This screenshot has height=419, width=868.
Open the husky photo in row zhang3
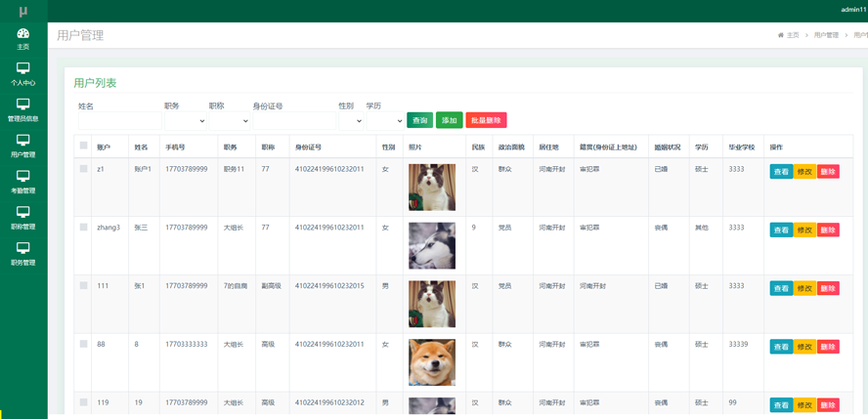click(x=432, y=245)
